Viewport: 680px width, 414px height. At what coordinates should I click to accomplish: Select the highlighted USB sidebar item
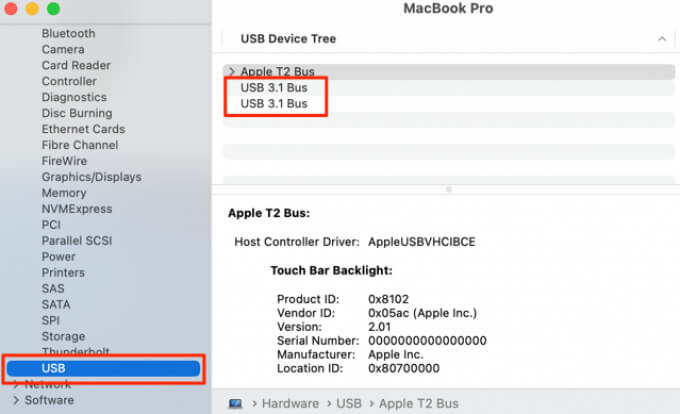[103, 368]
